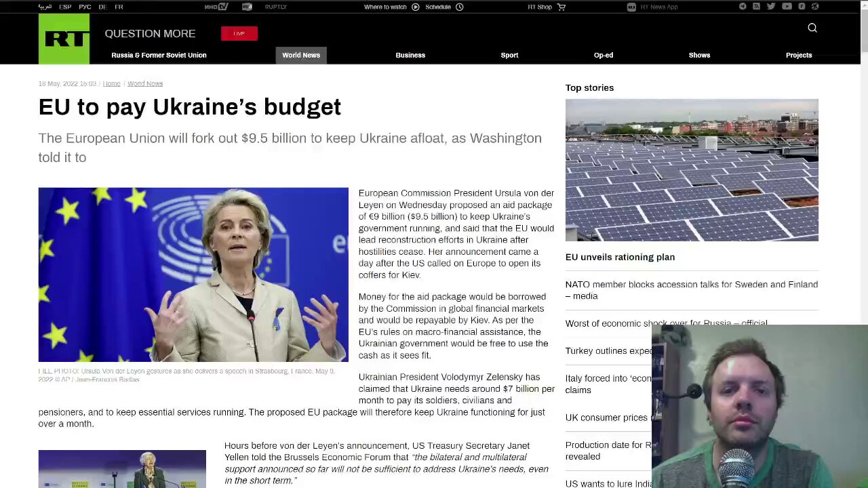The width and height of the screenshot is (868, 488).
Task: Click the 'EU to pay Ukraine's budget' headline
Action: coord(190,106)
